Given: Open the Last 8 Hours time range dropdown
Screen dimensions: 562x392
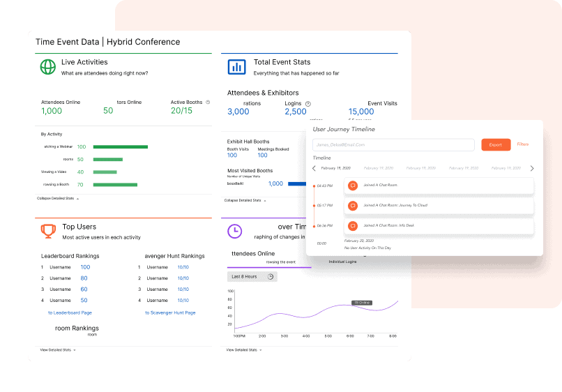Looking at the screenshot, I should (252, 277).
